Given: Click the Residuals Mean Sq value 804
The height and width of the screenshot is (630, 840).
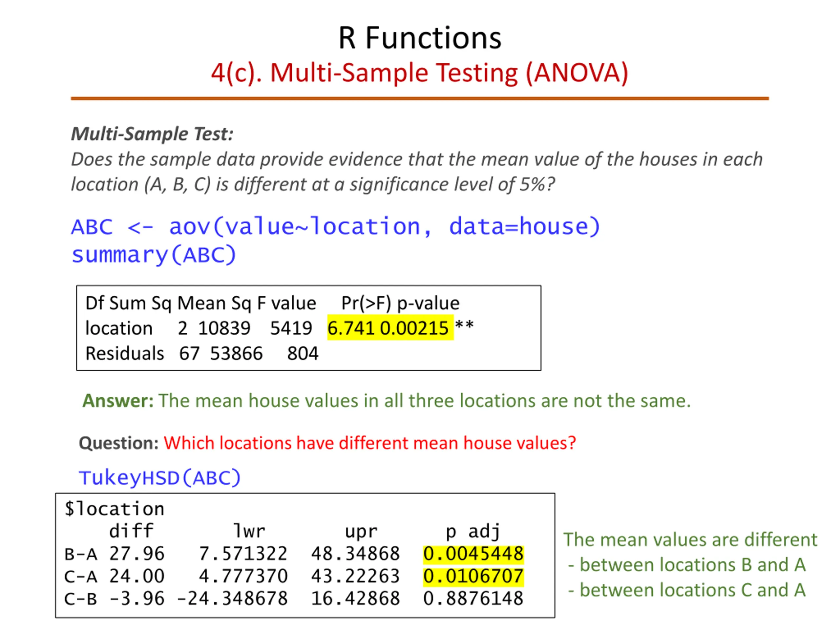Looking at the screenshot, I should pyautogui.click(x=303, y=353).
